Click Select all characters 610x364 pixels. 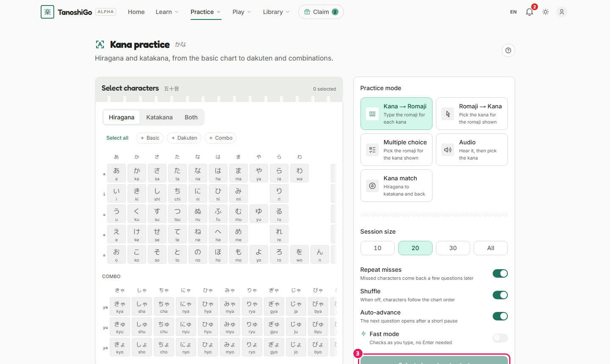(x=117, y=138)
